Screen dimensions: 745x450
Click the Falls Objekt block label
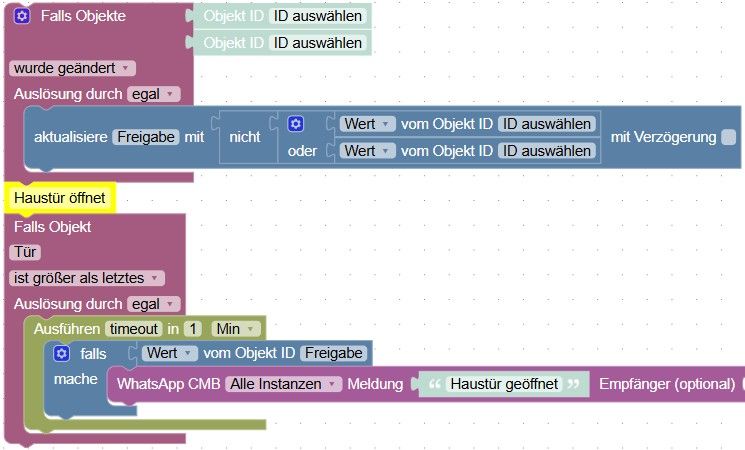coord(53,227)
